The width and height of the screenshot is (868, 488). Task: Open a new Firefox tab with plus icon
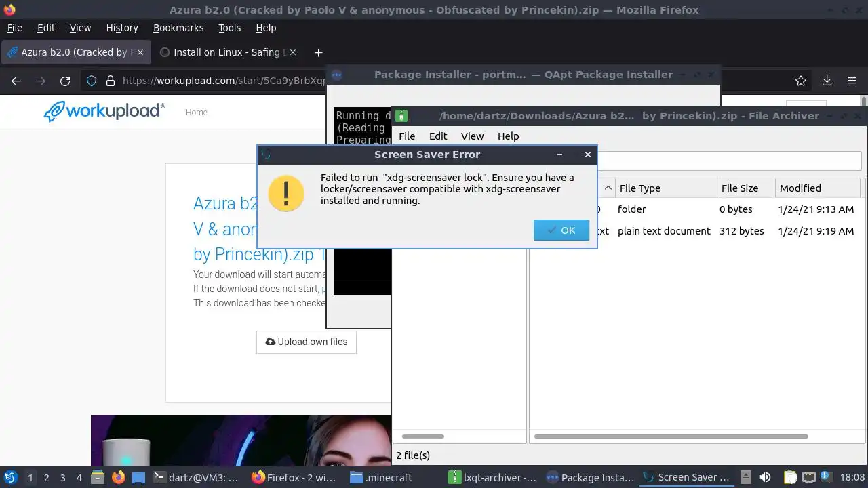tap(318, 52)
